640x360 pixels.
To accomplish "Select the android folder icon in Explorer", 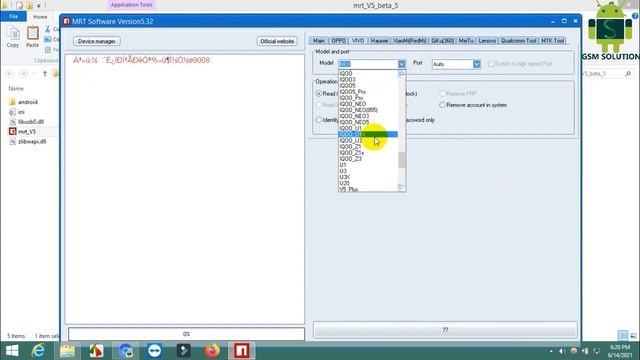I will (x=12, y=102).
